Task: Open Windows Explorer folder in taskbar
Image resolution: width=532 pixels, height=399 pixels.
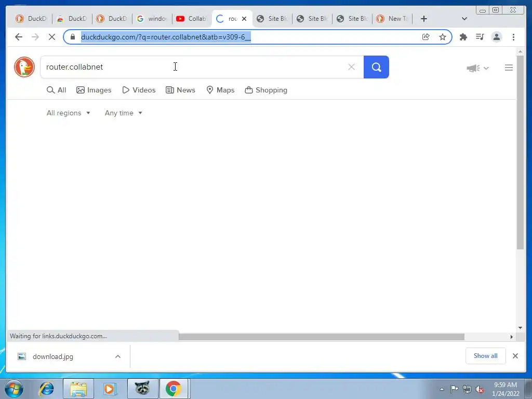Action: tap(78, 389)
